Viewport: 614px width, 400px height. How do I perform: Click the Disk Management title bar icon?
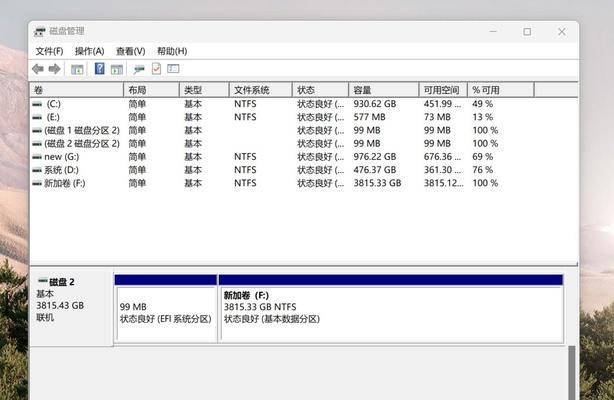click(x=40, y=31)
